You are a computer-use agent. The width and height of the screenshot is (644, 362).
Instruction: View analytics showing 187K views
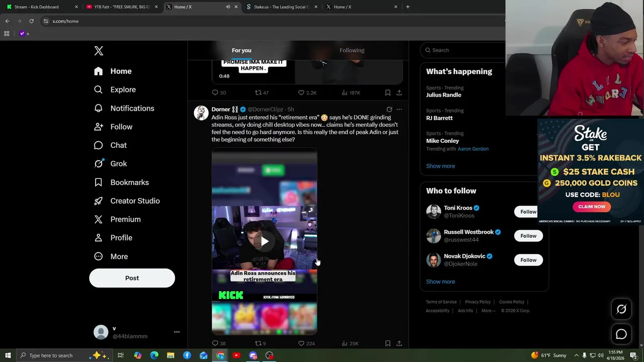click(351, 93)
